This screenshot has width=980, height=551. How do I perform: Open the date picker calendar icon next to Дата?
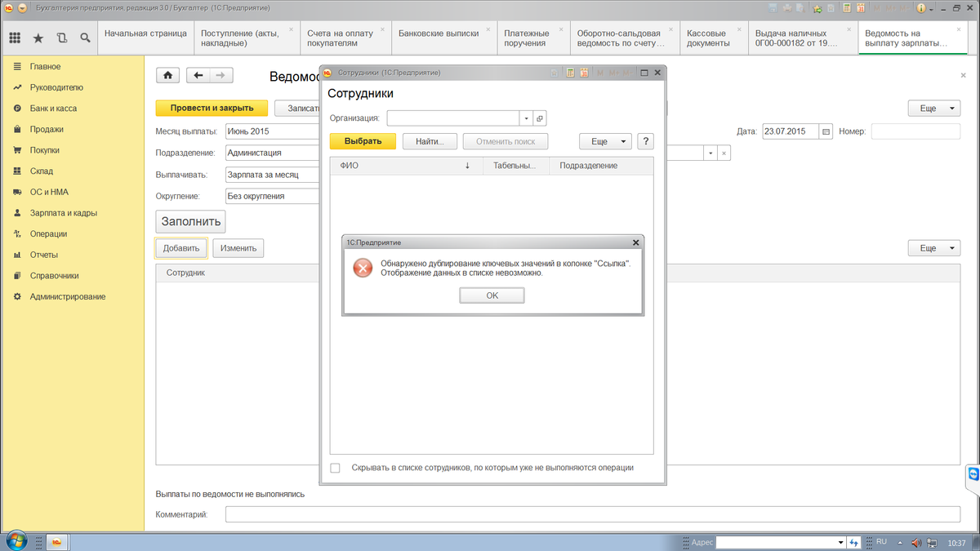point(826,131)
